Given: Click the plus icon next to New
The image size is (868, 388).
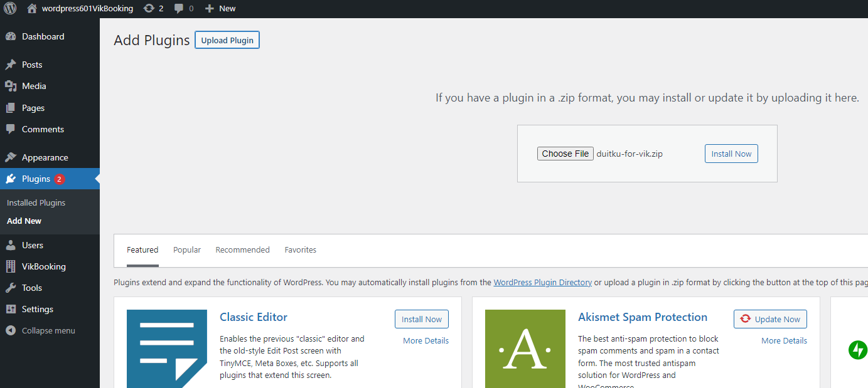Looking at the screenshot, I should (210, 9).
